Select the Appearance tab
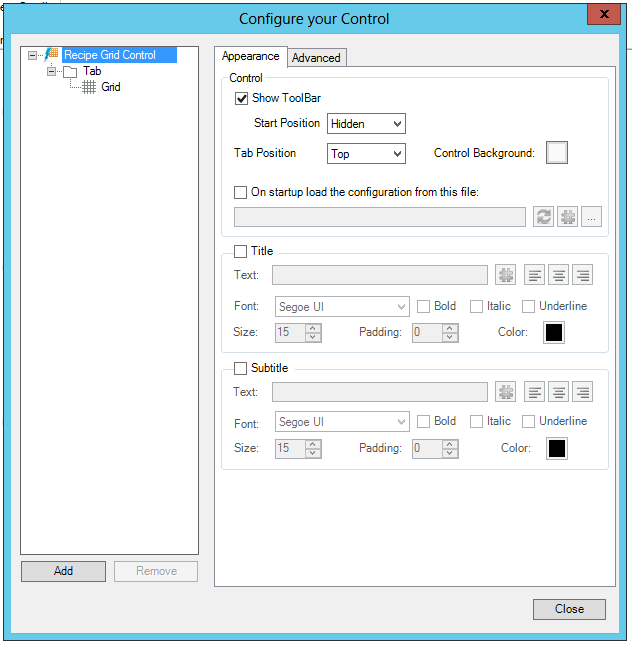This screenshot has width=632, height=646. tap(251, 57)
